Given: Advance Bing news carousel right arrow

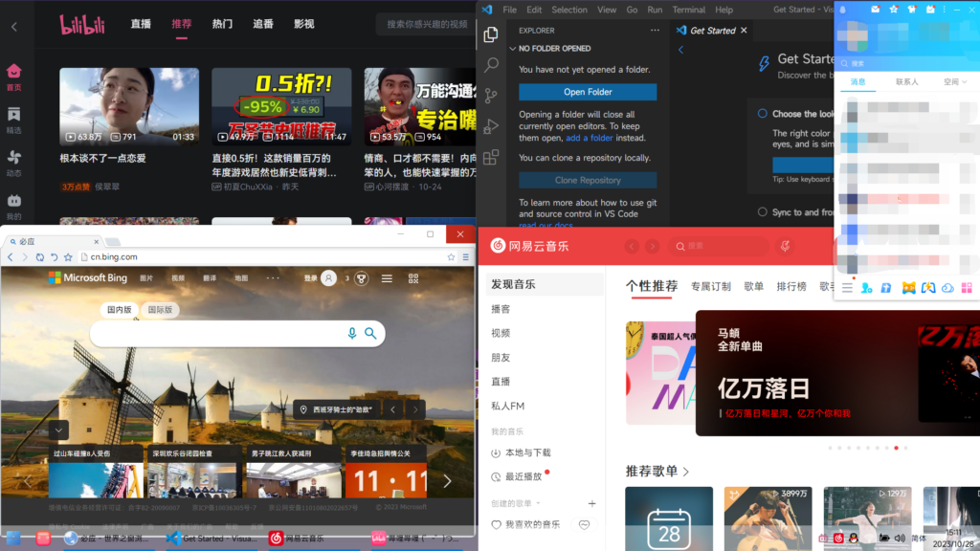Looking at the screenshot, I should 447,481.
